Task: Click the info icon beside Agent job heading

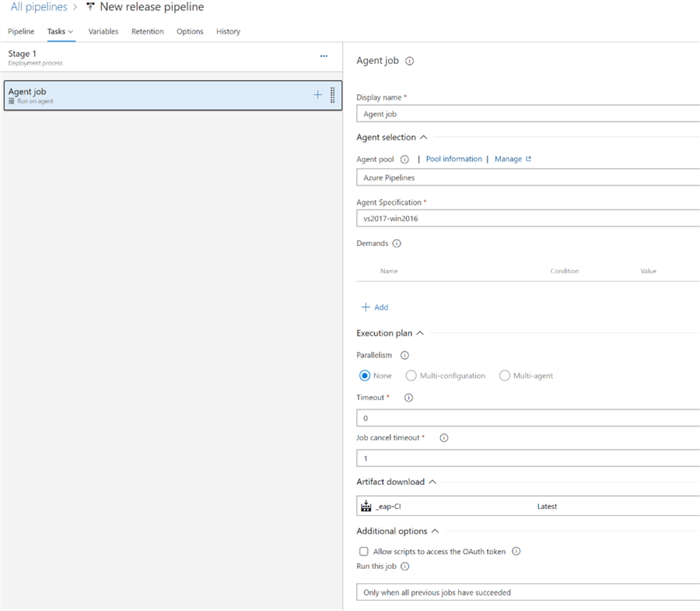Action: (x=410, y=61)
